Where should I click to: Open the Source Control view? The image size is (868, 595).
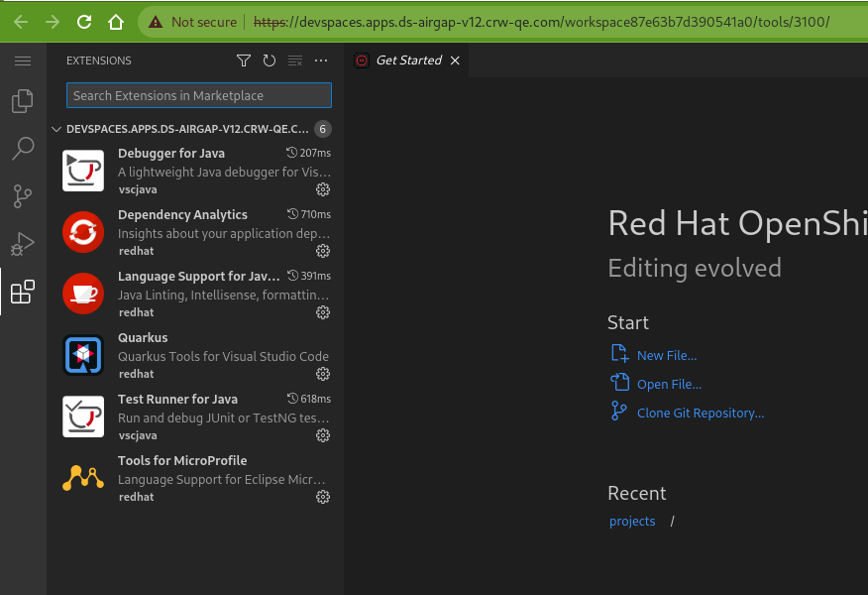(x=22, y=196)
